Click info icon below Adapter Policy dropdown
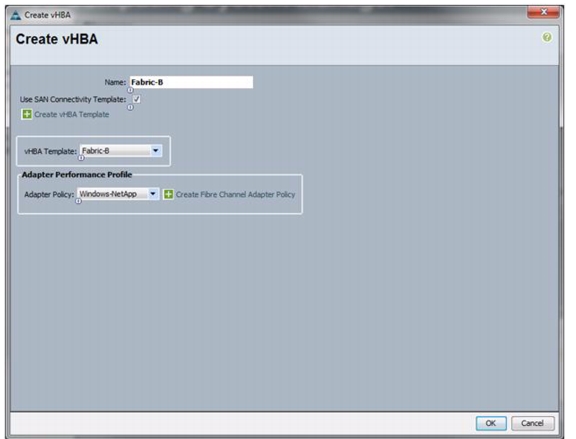576x439 pixels. (x=78, y=201)
